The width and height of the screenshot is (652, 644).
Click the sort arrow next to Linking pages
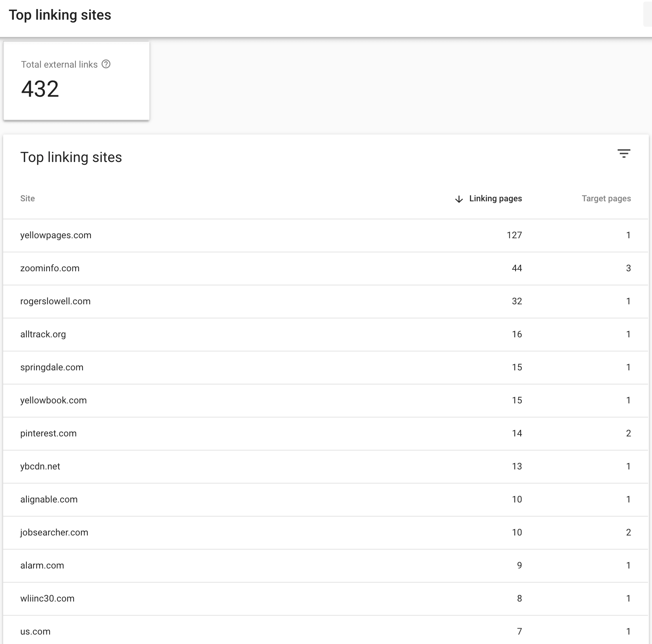click(x=459, y=199)
